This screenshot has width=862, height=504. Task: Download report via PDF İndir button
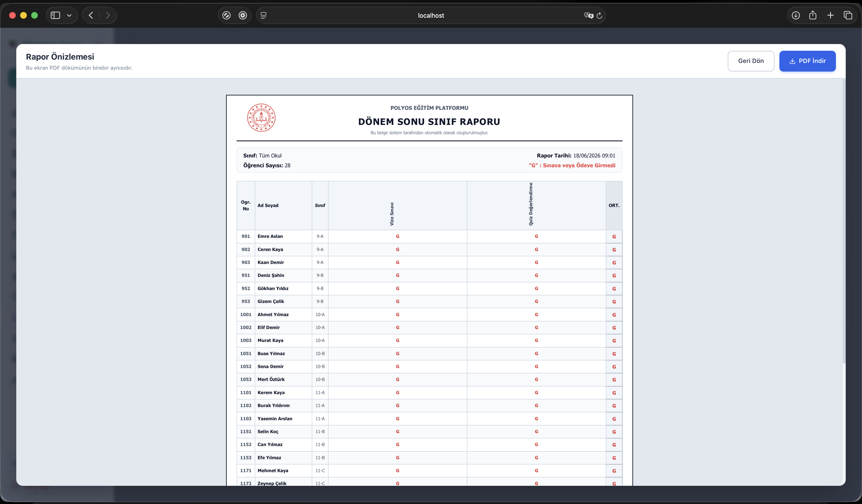[807, 61]
